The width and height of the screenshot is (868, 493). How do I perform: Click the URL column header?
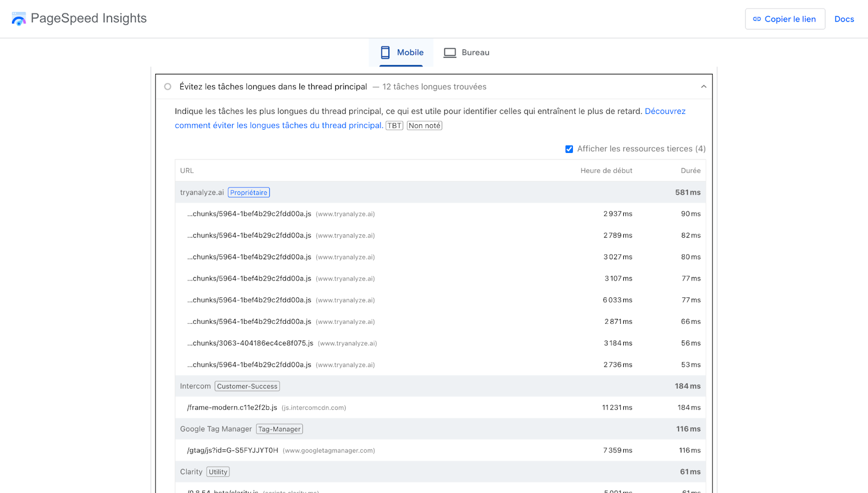[187, 170]
